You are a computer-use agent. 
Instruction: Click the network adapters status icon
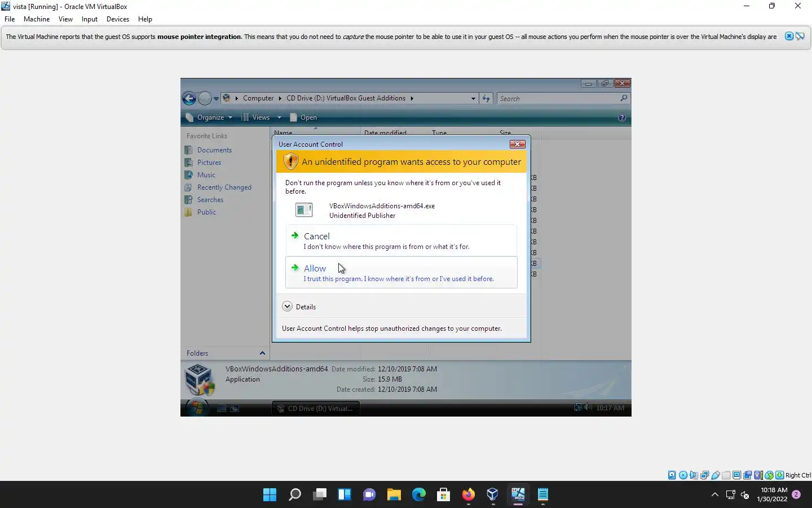click(704, 475)
